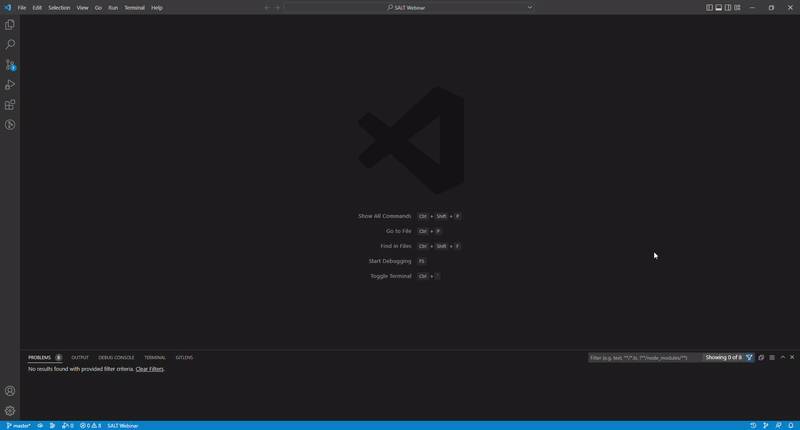The width and height of the screenshot is (800, 430).
Task: Toggle Problems view as table or tree
Action: 772,358
